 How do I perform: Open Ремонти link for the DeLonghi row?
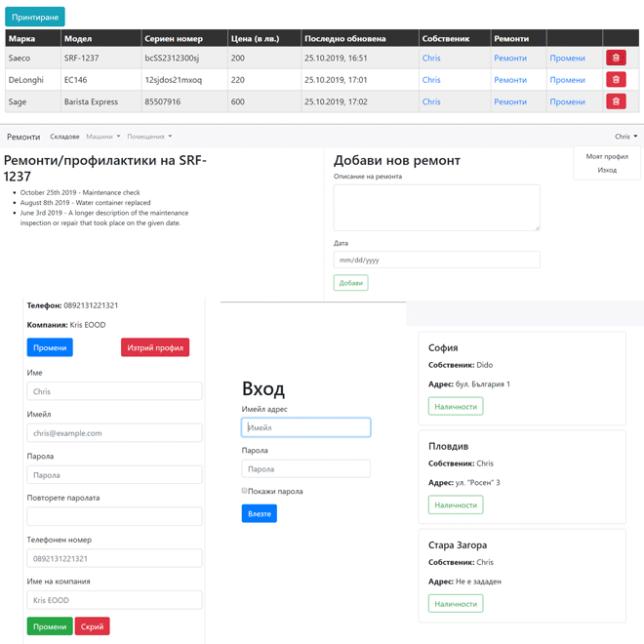(510, 80)
